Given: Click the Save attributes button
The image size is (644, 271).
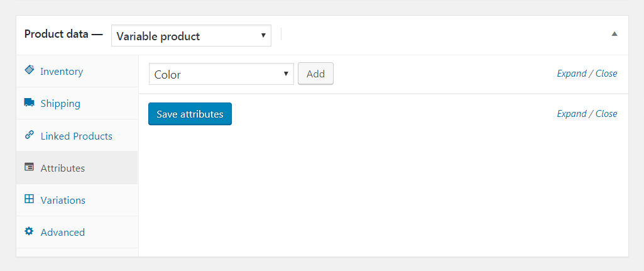Looking at the screenshot, I should click(190, 114).
